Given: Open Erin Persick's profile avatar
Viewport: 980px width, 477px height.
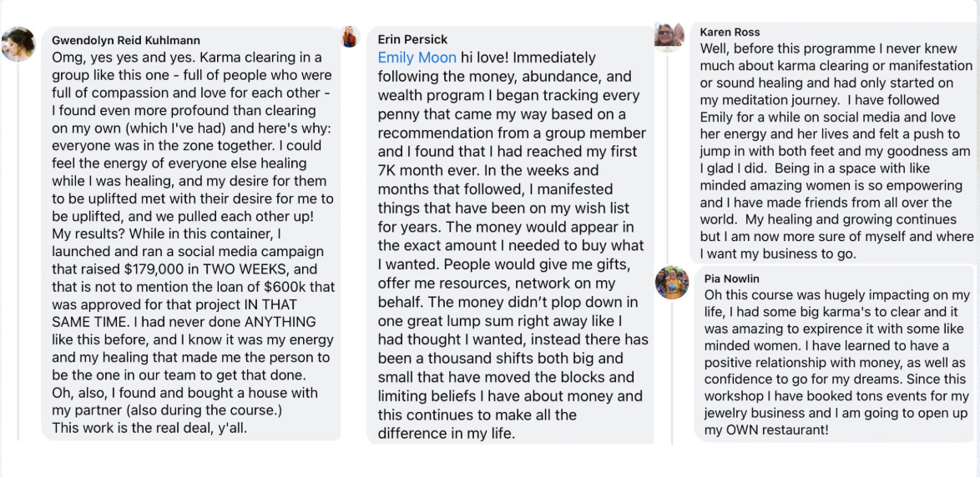Looking at the screenshot, I should pos(350,37).
